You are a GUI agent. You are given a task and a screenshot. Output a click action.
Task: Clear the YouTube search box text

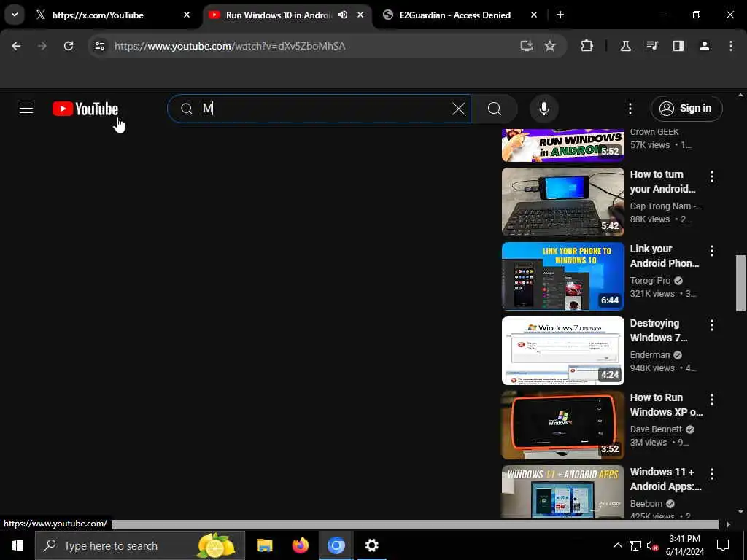[459, 109]
